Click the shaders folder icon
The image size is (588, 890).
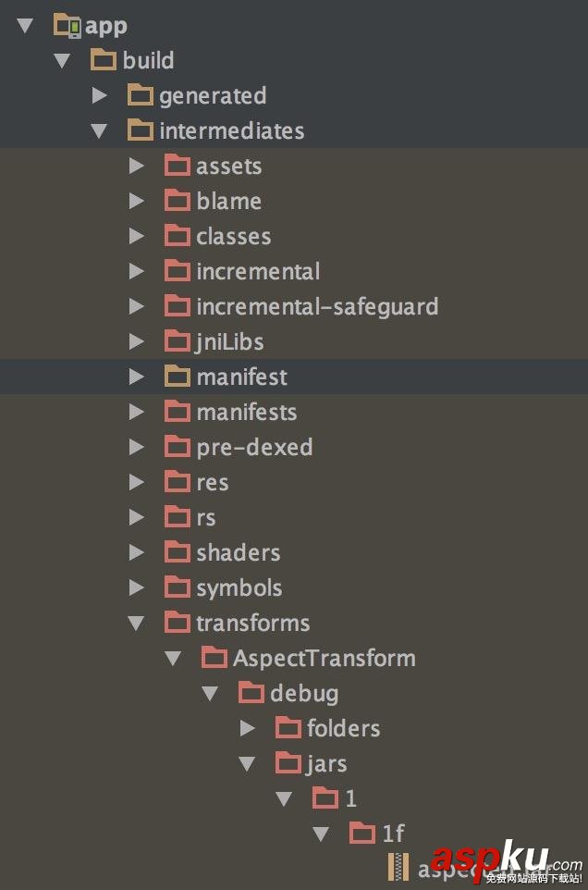(x=178, y=552)
